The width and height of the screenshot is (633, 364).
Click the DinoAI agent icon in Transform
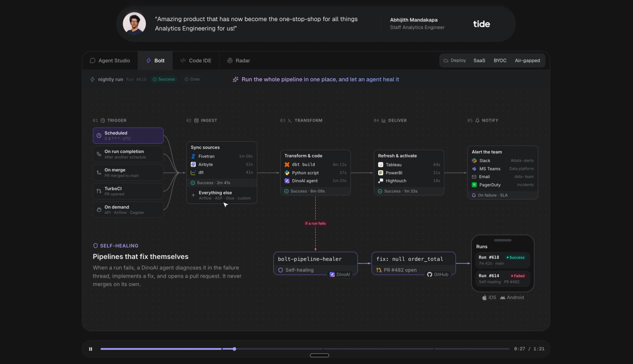(x=287, y=181)
